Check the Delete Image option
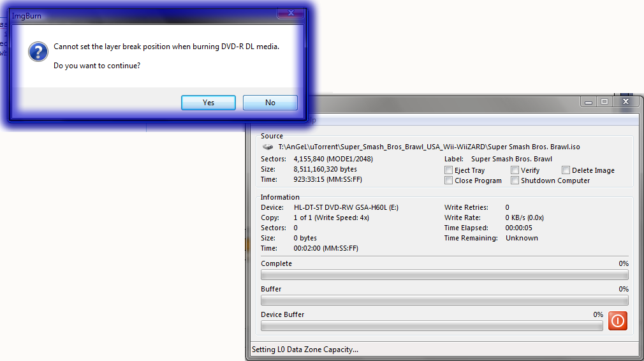Image resolution: width=644 pixels, height=361 pixels. [x=566, y=170]
